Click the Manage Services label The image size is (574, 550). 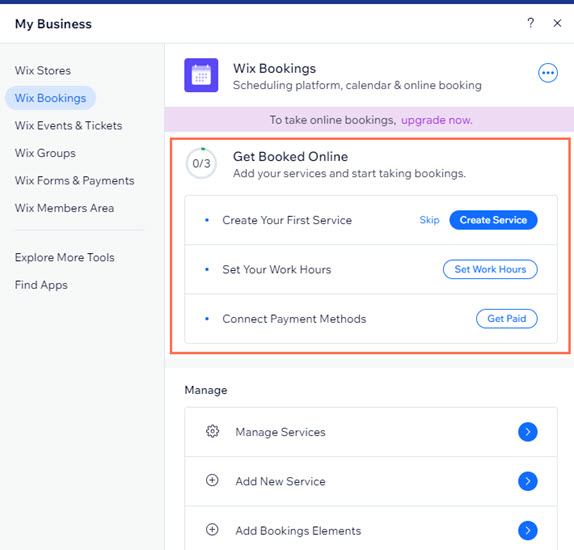pyautogui.click(x=280, y=432)
